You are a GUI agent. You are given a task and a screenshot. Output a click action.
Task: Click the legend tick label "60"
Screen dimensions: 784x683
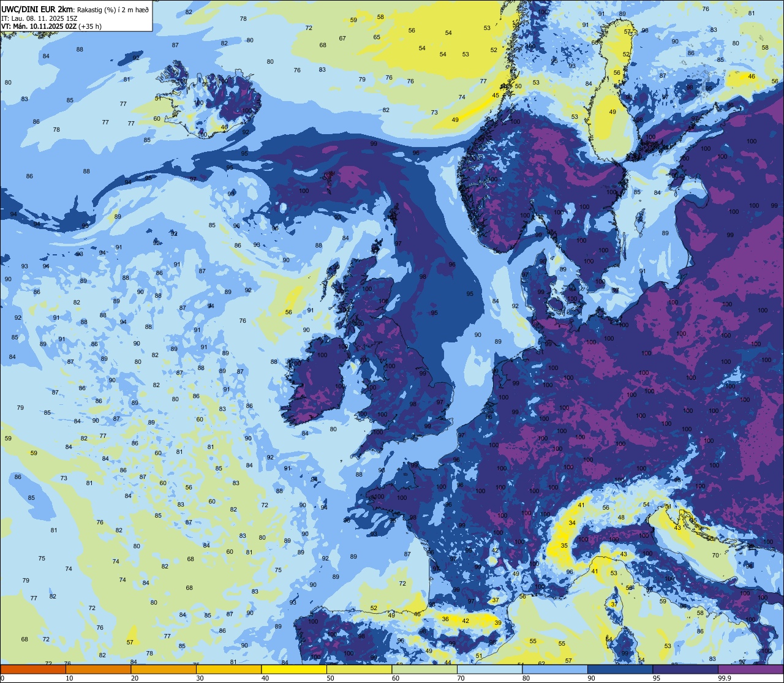click(x=396, y=679)
